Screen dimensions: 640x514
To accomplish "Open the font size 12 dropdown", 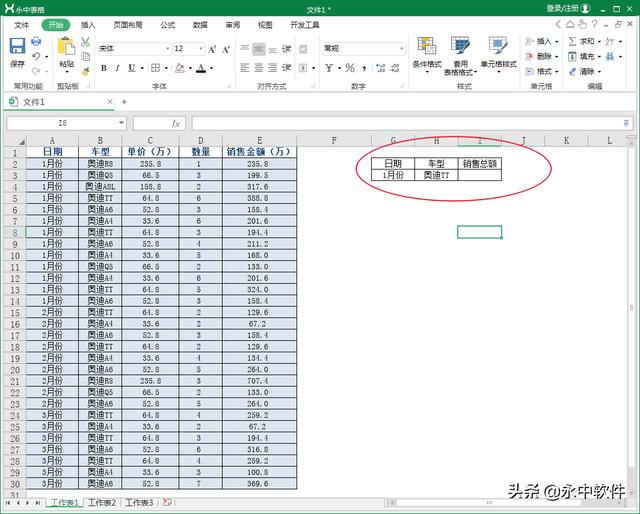I will (x=201, y=49).
